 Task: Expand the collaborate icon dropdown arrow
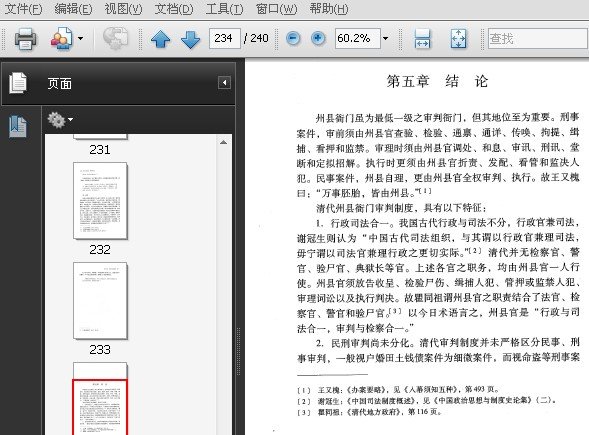point(80,38)
